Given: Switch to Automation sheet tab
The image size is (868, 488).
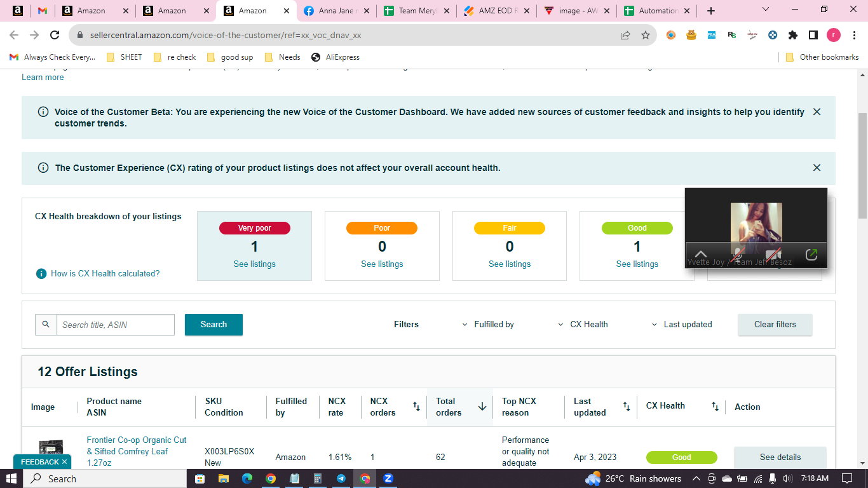Looking at the screenshot, I should coord(657,11).
